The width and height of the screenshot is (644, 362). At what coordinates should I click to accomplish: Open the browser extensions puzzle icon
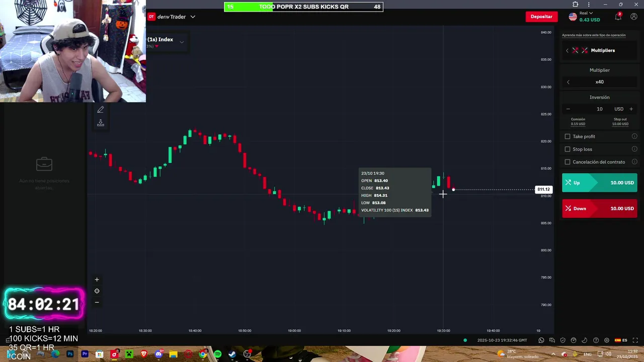(x=576, y=5)
